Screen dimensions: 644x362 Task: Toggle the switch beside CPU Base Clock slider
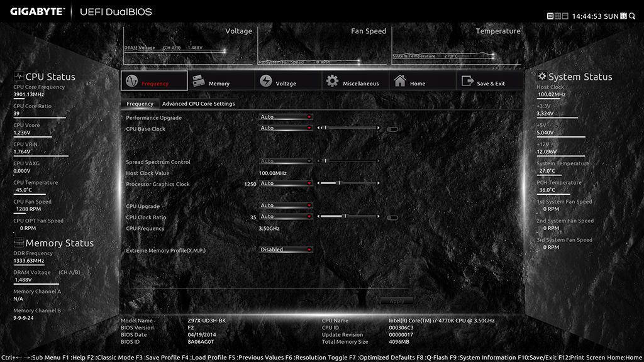pyautogui.click(x=392, y=129)
